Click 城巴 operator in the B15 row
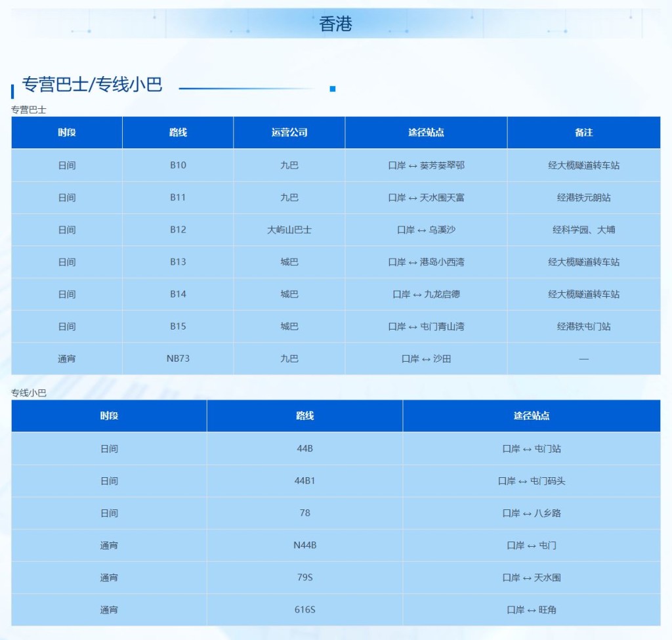Screen dimensions: 672x640 coord(289,326)
